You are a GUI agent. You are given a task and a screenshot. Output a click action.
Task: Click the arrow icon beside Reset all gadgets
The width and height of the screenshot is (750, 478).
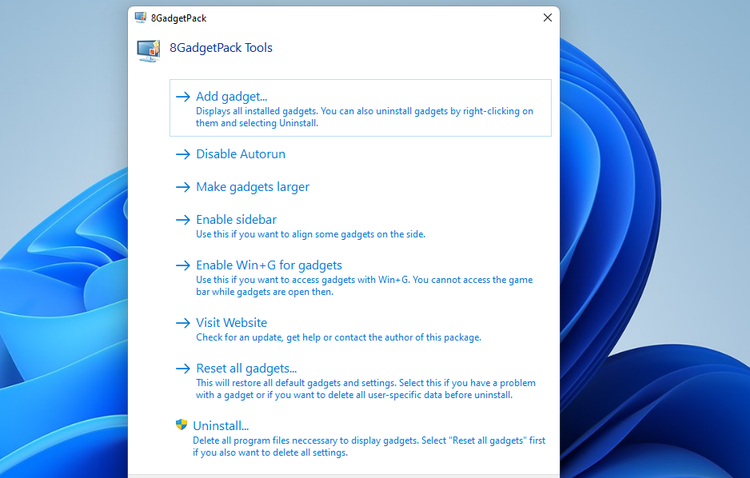(x=183, y=369)
